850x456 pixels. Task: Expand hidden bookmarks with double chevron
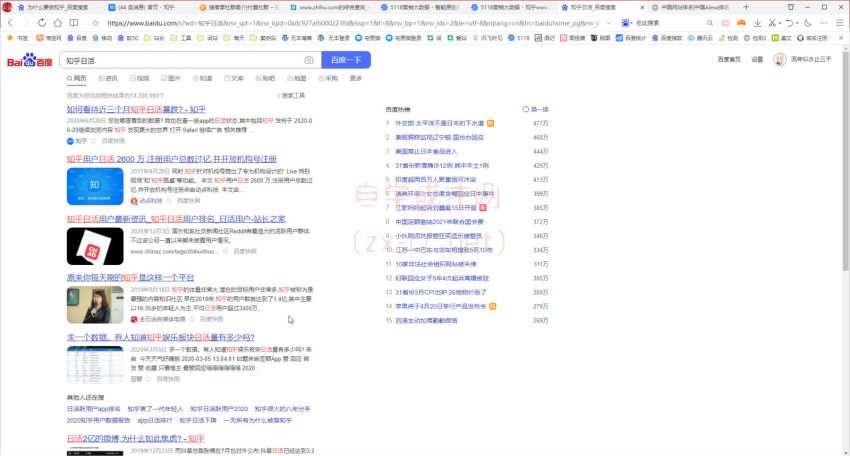pos(841,38)
